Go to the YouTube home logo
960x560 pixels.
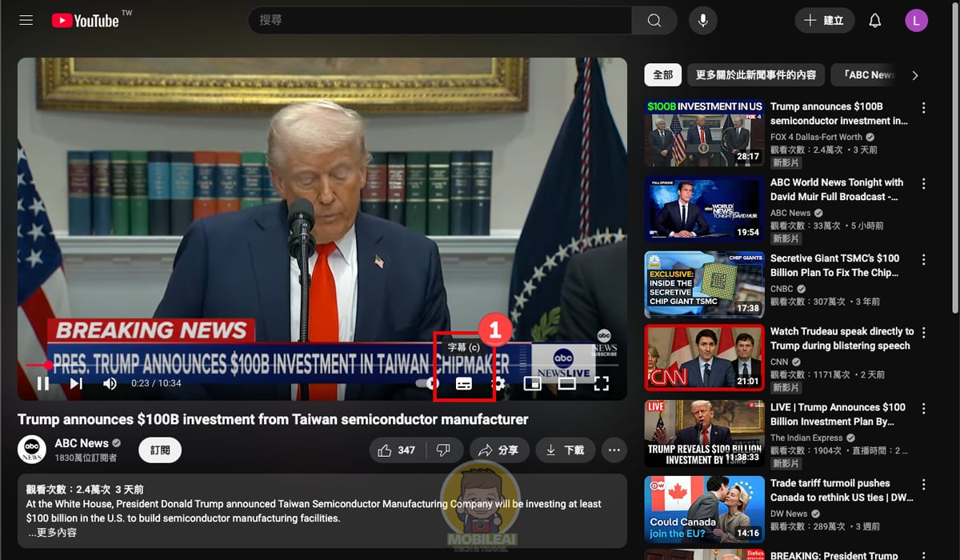(x=86, y=21)
